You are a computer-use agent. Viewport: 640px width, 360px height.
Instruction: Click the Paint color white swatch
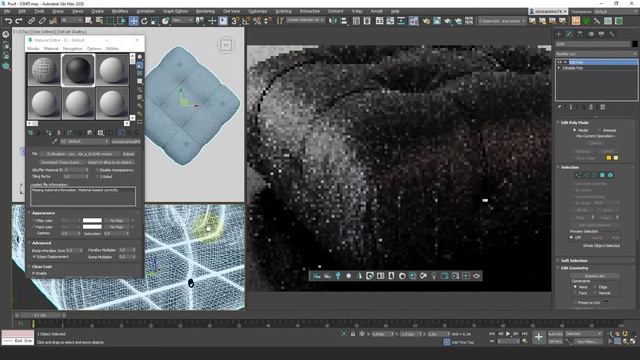92,227
